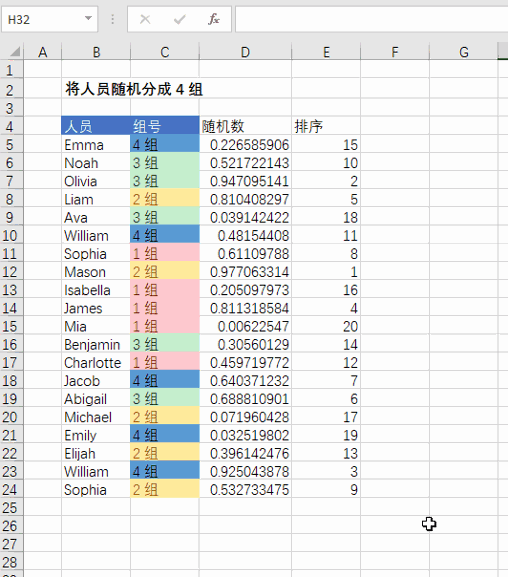The height and width of the screenshot is (577, 508).
Task: Select column B header
Action: click(96, 52)
